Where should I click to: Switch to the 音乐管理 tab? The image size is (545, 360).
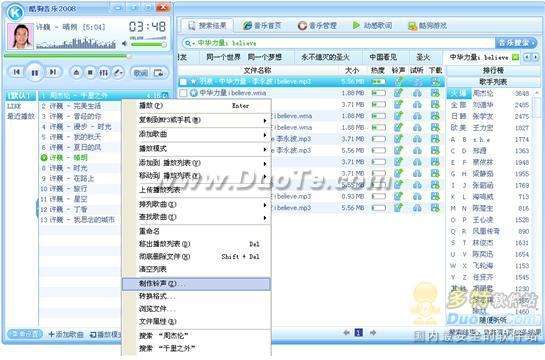point(317,25)
